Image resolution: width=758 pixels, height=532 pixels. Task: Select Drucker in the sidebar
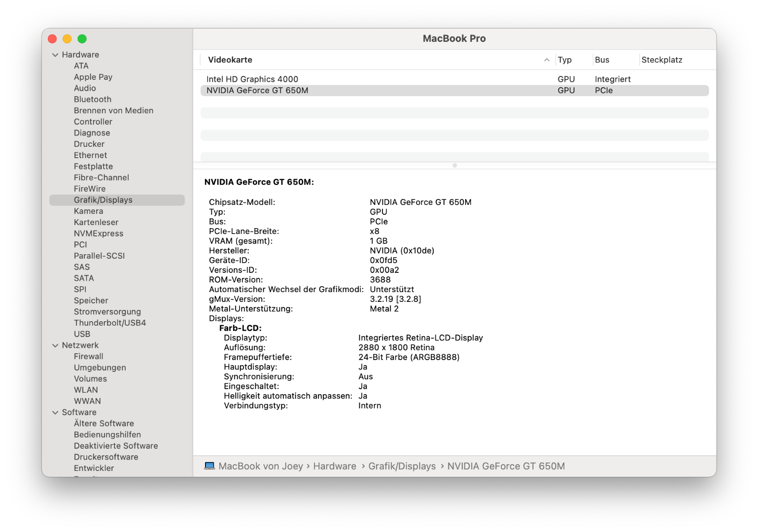[89, 144]
